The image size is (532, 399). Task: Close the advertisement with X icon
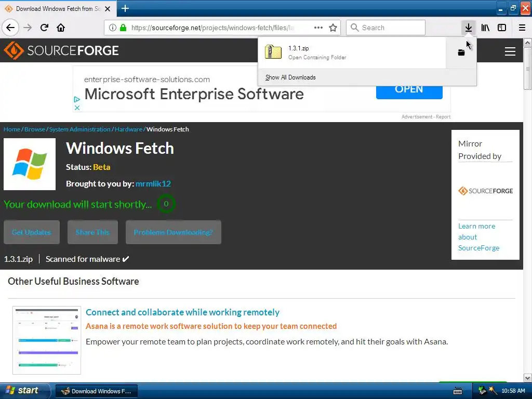77,108
